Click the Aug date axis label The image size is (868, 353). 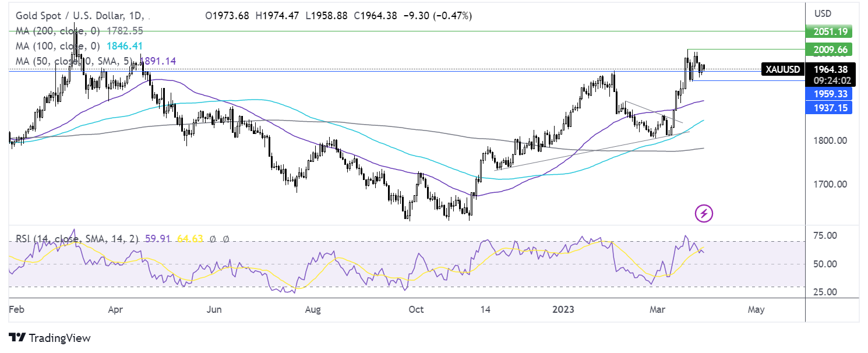(313, 309)
